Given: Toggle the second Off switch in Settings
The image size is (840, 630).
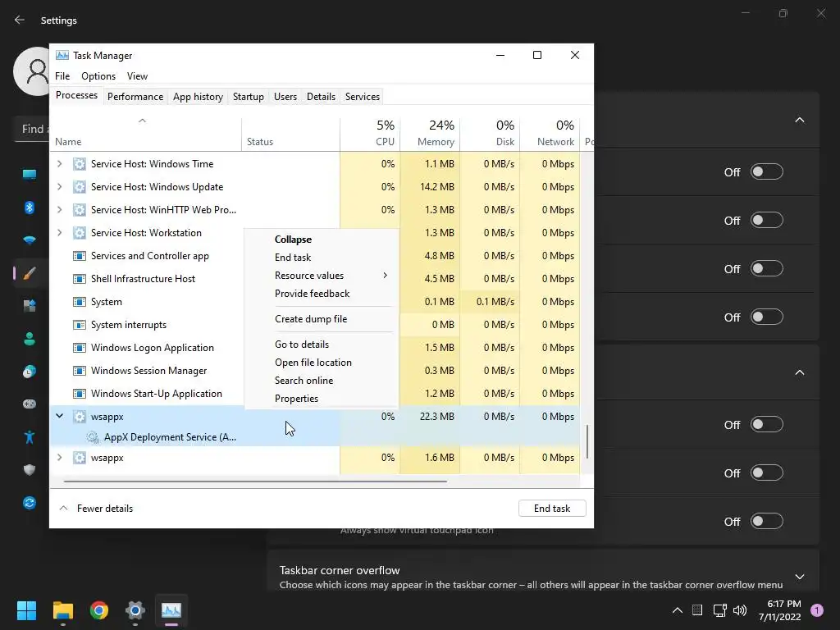Looking at the screenshot, I should coord(767,220).
